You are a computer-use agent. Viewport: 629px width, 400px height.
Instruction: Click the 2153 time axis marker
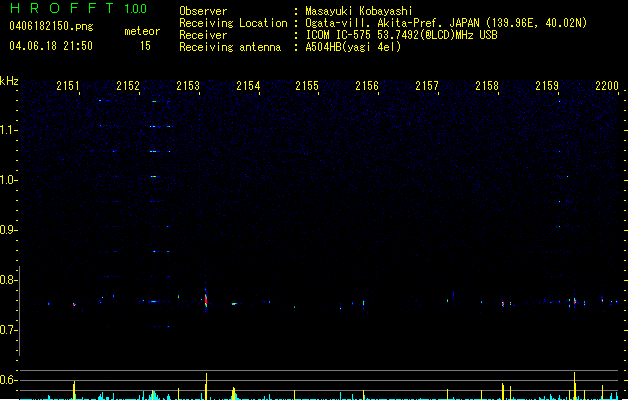coord(188,86)
